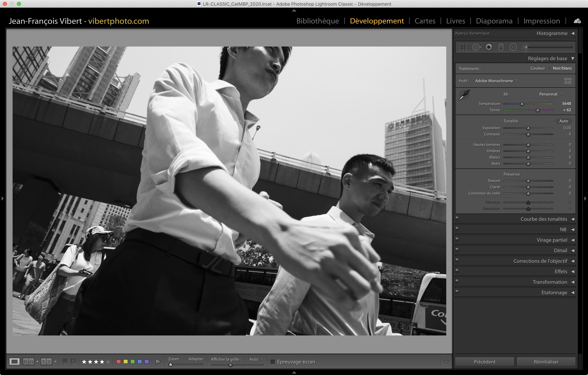Select the Graduated Filter tool
The width and height of the screenshot is (588, 375).
[x=501, y=47]
